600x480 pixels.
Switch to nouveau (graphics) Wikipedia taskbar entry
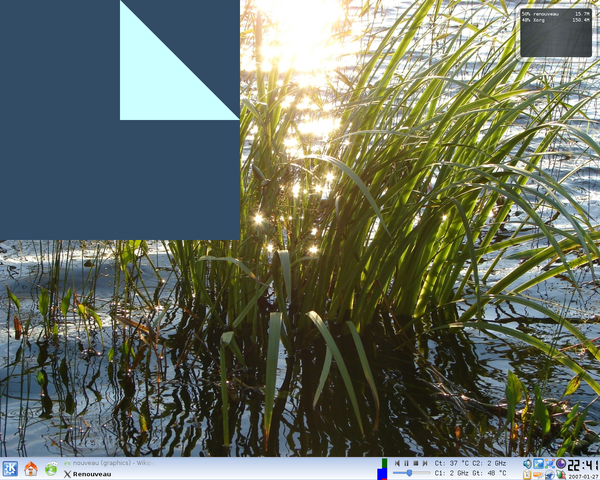click(x=105, y=463)
